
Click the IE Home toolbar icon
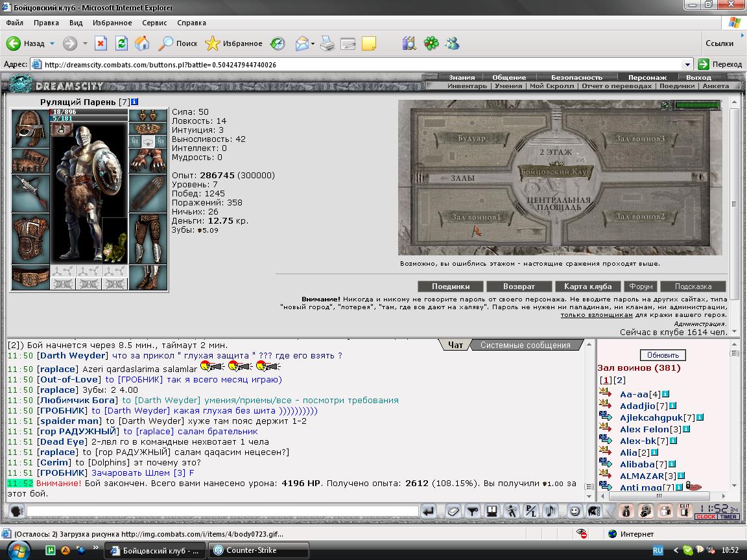click(x=142, y=43)
